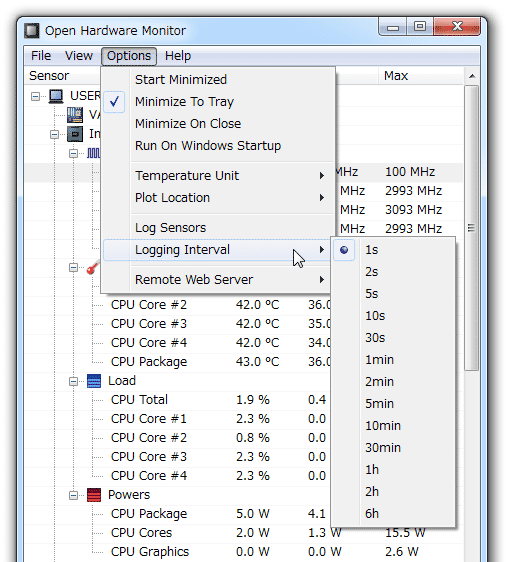Open the Help menu
This screenshot has width=509, height=562.
coord(178,56)
